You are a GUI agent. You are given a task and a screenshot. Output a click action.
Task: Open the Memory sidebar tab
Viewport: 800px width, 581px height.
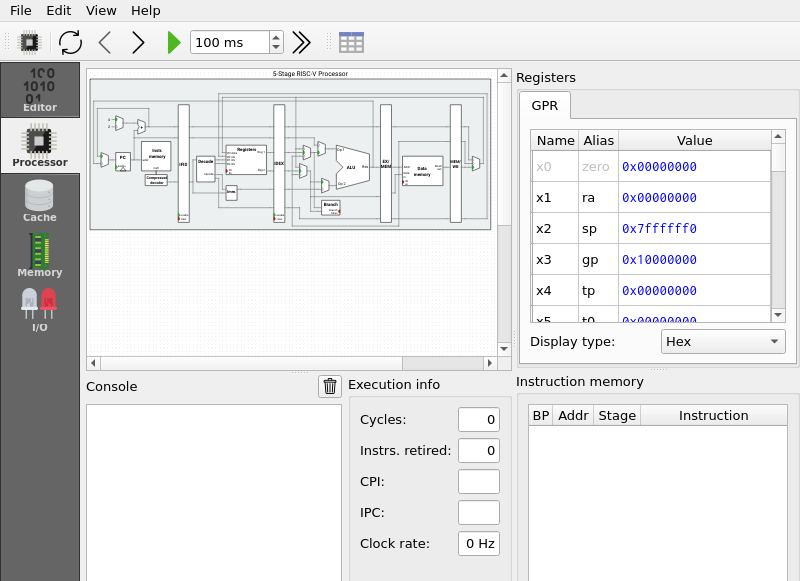tap(40, 256)
